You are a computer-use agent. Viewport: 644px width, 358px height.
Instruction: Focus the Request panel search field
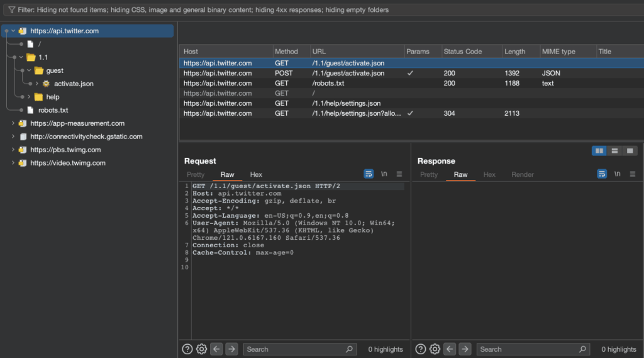pos(300,349)
